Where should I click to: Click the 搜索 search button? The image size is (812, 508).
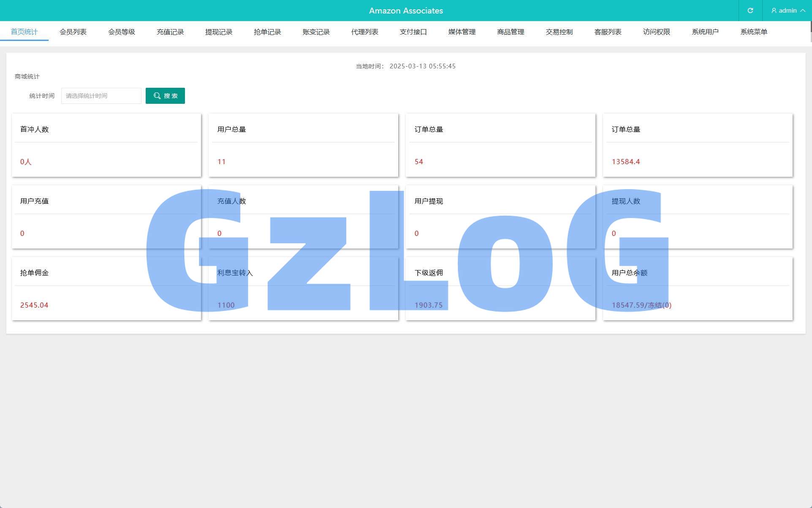(x=165, y=96)
